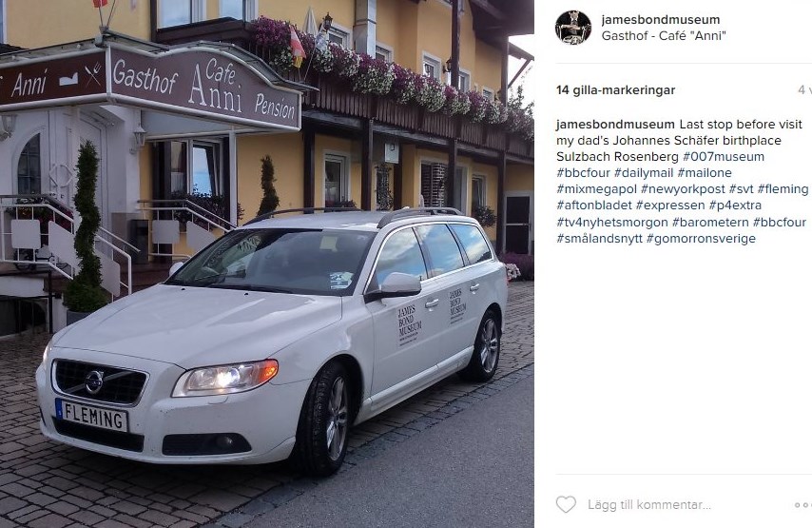
Task: Open the Gasthof - Café "Anni" location
Action: [x=664, y=36]
